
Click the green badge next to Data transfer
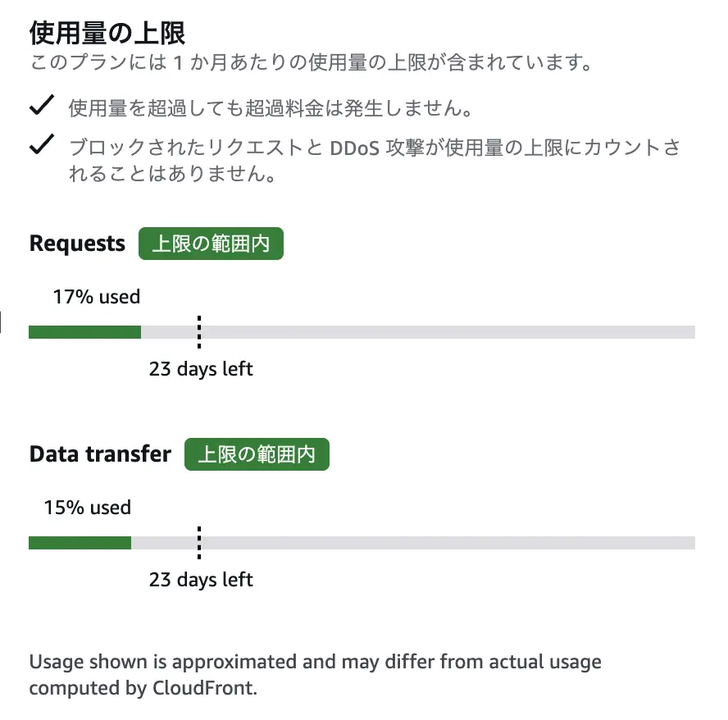point(257,454)
